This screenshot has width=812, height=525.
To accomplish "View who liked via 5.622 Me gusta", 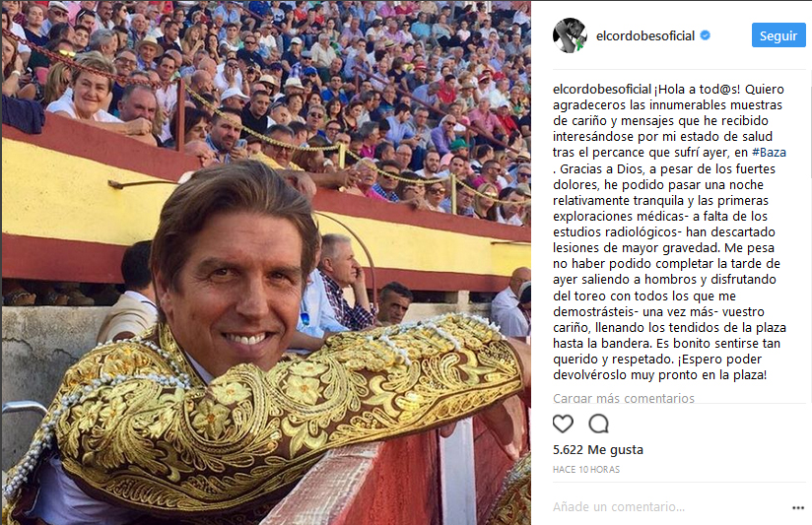I will click(597, 449).
